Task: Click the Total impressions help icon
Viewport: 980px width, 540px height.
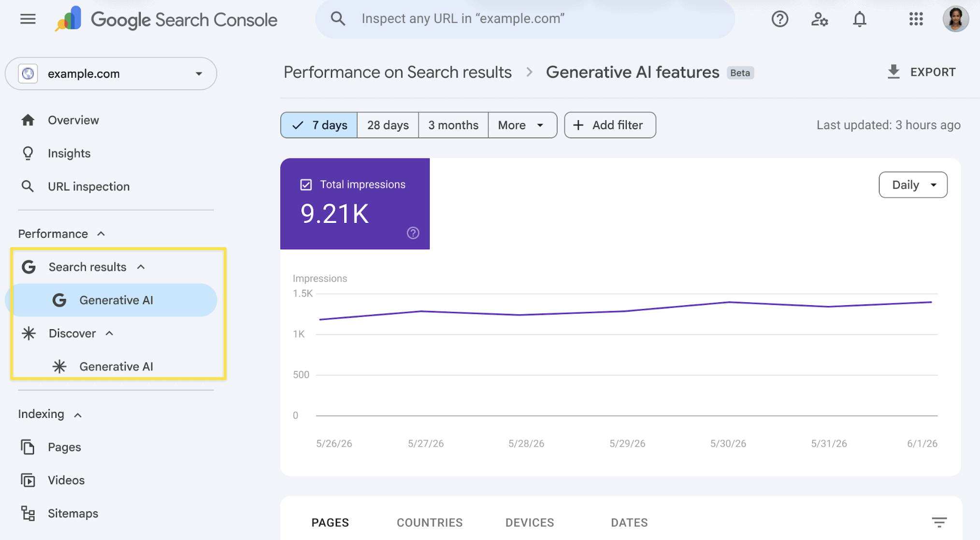Action: tap(413, 233)
